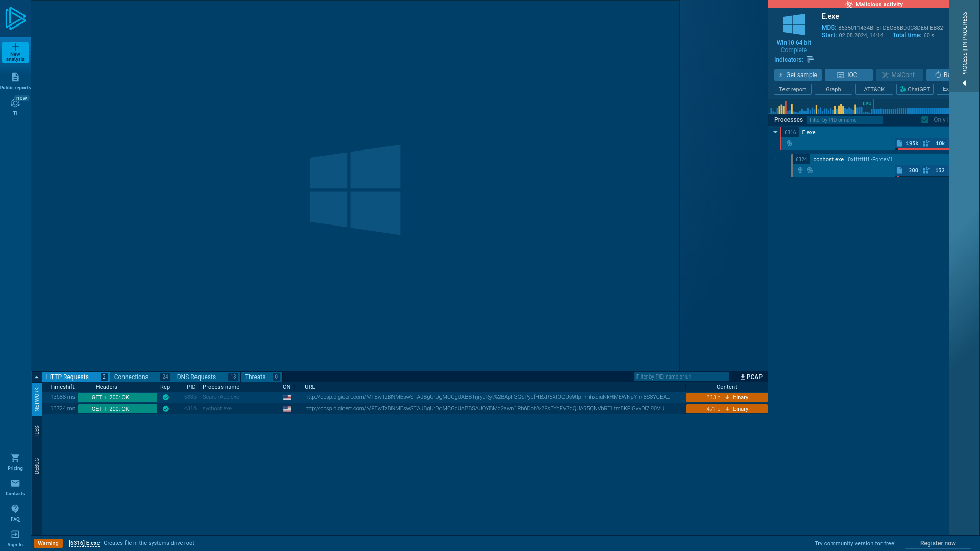Image resolution: width=980 pixels, height=551 pixels.
Task: Click the MD5 hash value
Action: pyautogui.click(x=890, y=28)
